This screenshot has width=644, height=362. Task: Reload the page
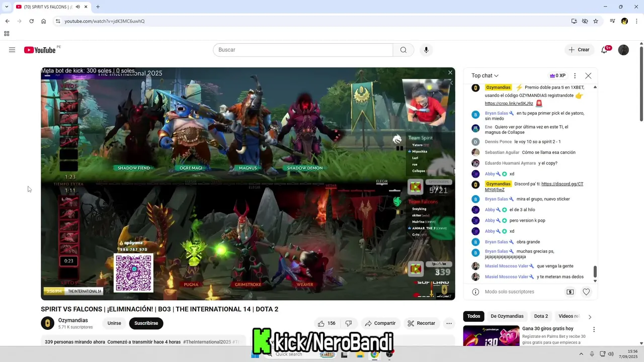click(31, 21)
